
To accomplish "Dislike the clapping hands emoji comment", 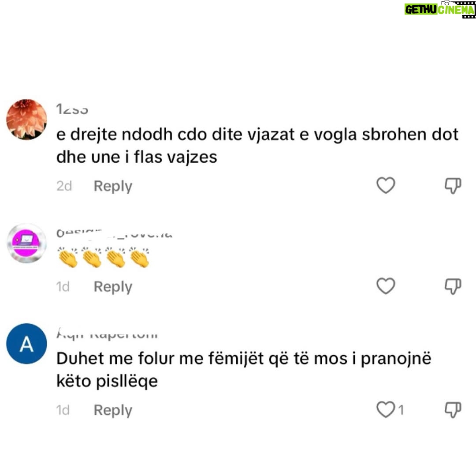I will 453,286.
